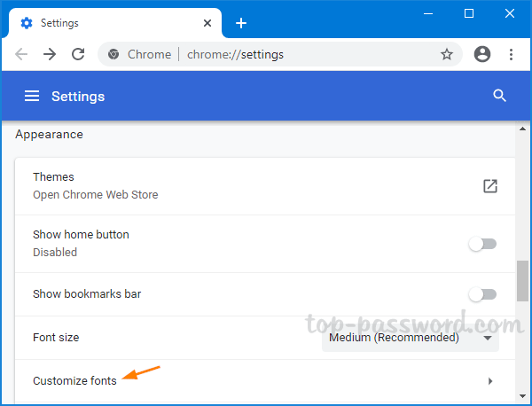Enable the Show home button toggle
This screenshot has height=406, width=532.
point(482,244)
